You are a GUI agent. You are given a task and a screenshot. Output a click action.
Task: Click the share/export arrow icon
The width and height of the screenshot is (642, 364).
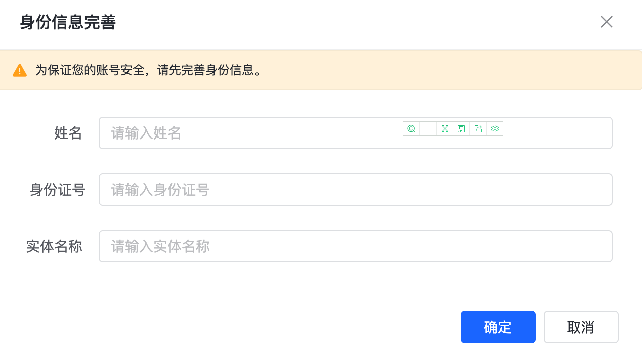click(478, 129)
